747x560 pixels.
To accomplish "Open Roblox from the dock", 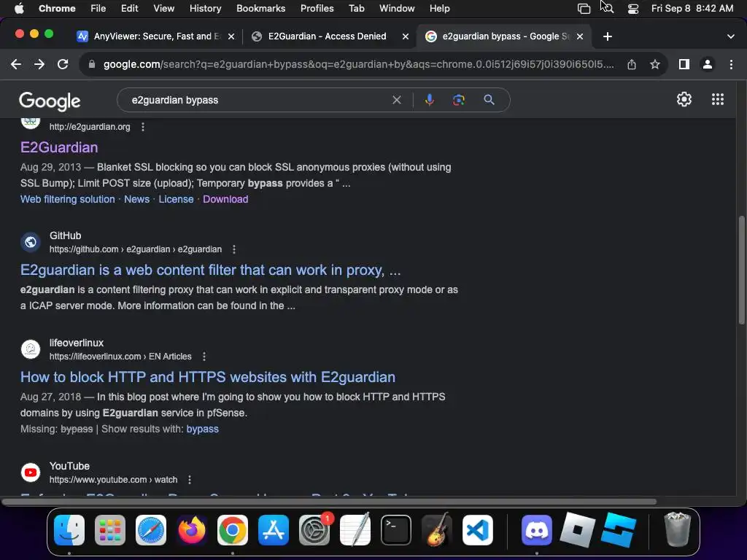I will 578,530.
